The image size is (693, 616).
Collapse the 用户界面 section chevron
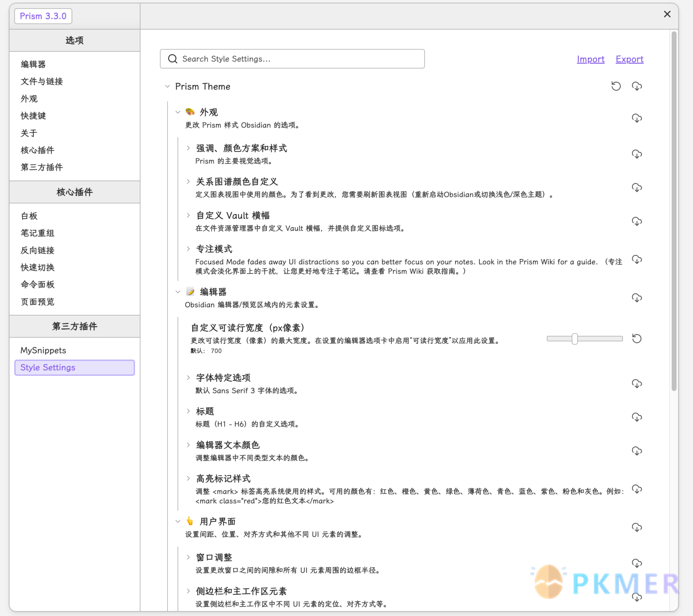tap(178, 522)
